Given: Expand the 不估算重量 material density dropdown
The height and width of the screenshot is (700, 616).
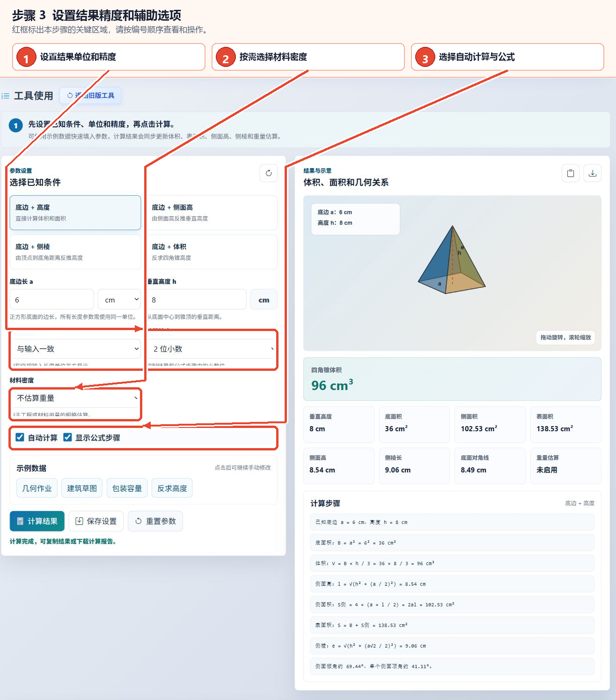Looking at the screenshot, I should (76, 398).
